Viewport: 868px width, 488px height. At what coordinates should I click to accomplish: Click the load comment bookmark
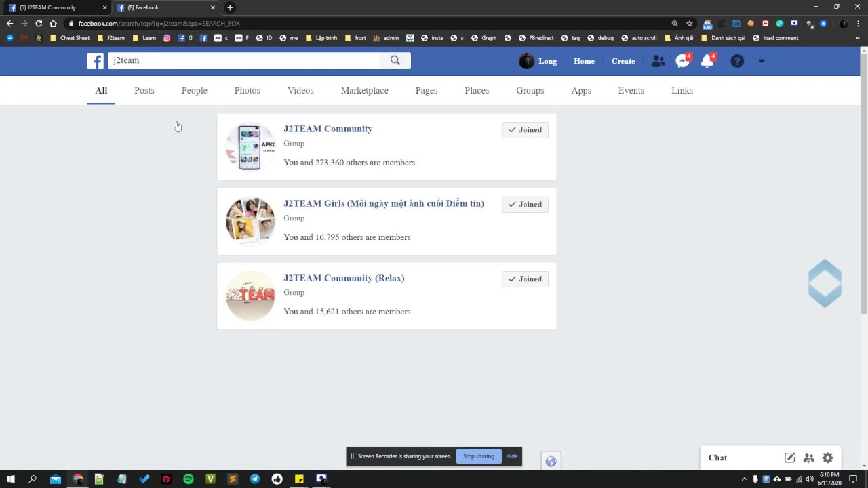775,38
